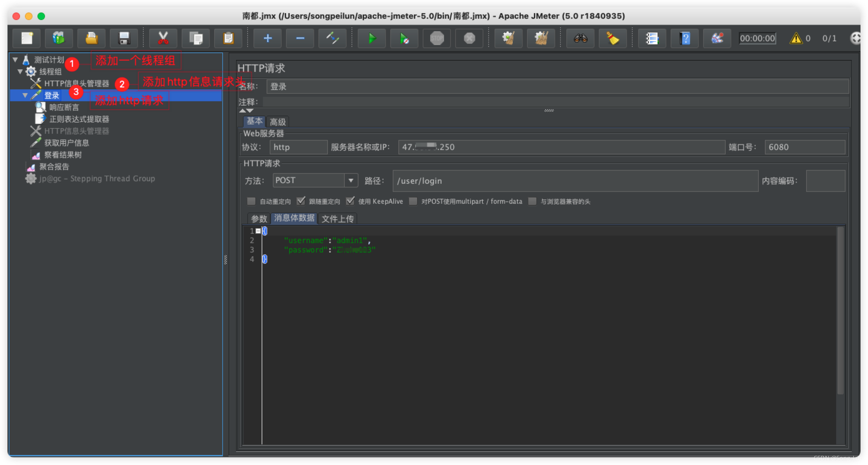Collapse the 线程组 tree node
This screenshot has height=465, width=868.
[20, 72]
